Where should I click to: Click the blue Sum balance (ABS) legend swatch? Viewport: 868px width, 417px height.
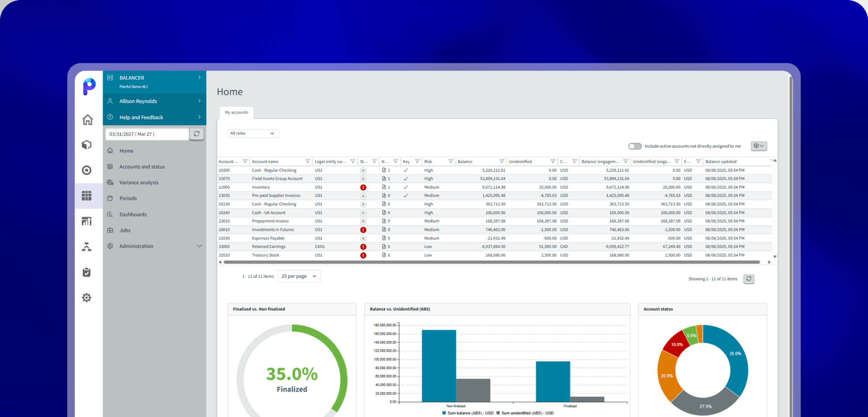(444, 413)
